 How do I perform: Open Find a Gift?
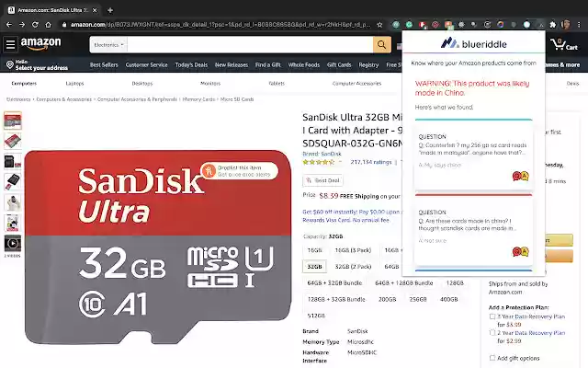[267, 65]
